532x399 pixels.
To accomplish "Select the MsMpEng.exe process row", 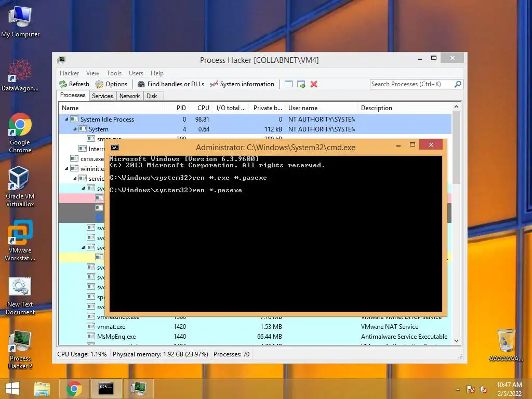I will pyautogui.click(x=255, y=337).
